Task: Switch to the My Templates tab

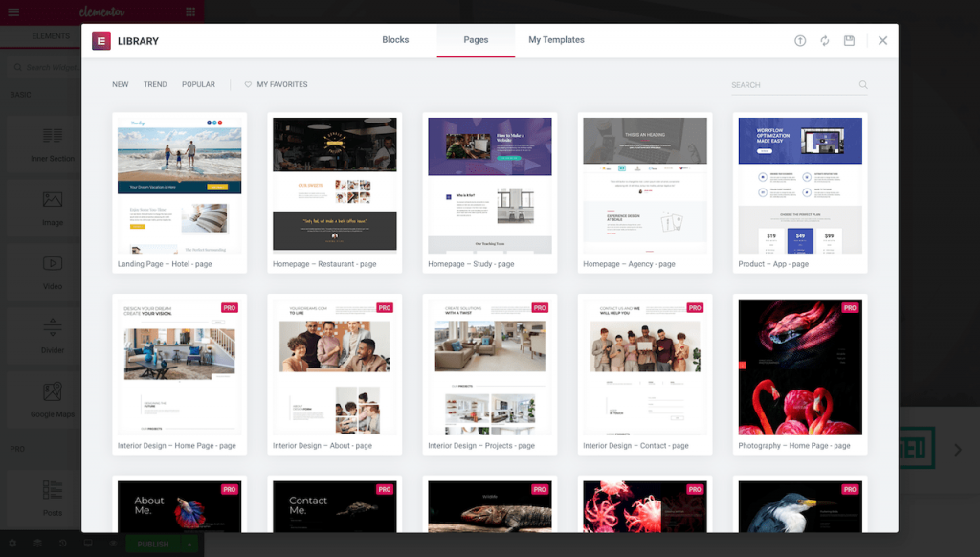Action: click(556, 40)
